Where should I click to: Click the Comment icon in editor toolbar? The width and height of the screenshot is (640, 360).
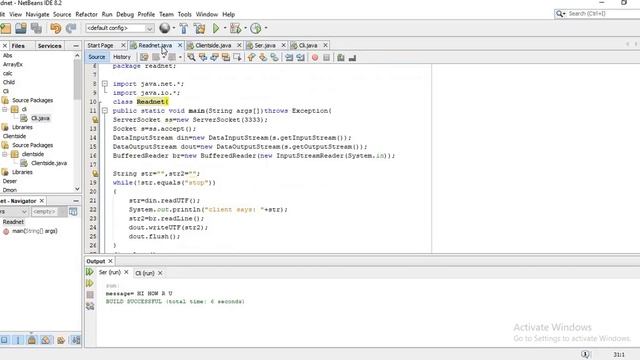point(341,58)
